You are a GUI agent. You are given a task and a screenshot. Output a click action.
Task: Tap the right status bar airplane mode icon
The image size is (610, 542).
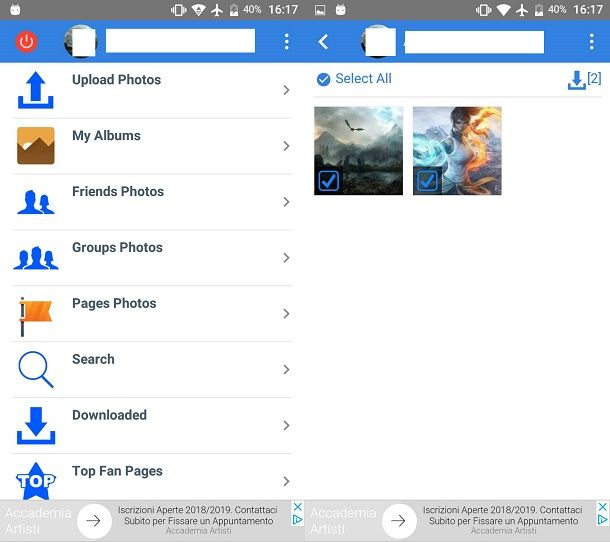(522, 10)
